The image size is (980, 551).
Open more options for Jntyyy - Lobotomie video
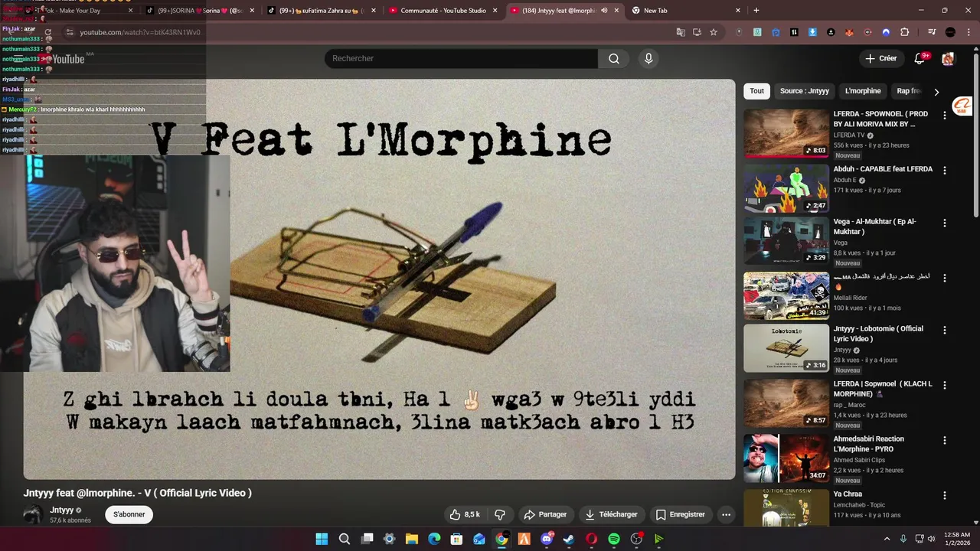coord(944,330)
